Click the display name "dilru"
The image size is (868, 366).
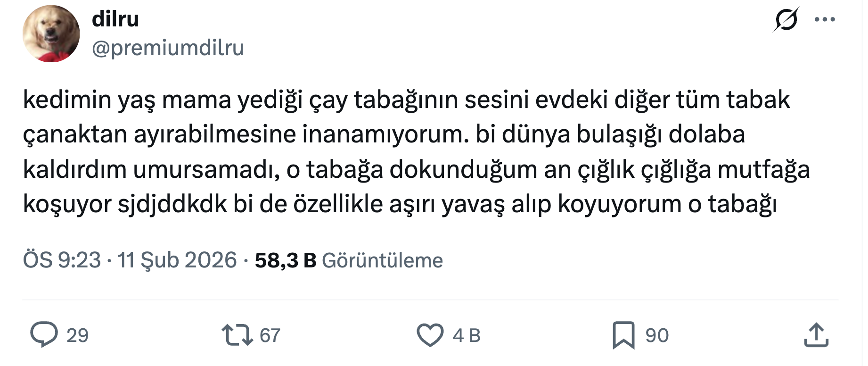tap(115, 19)
